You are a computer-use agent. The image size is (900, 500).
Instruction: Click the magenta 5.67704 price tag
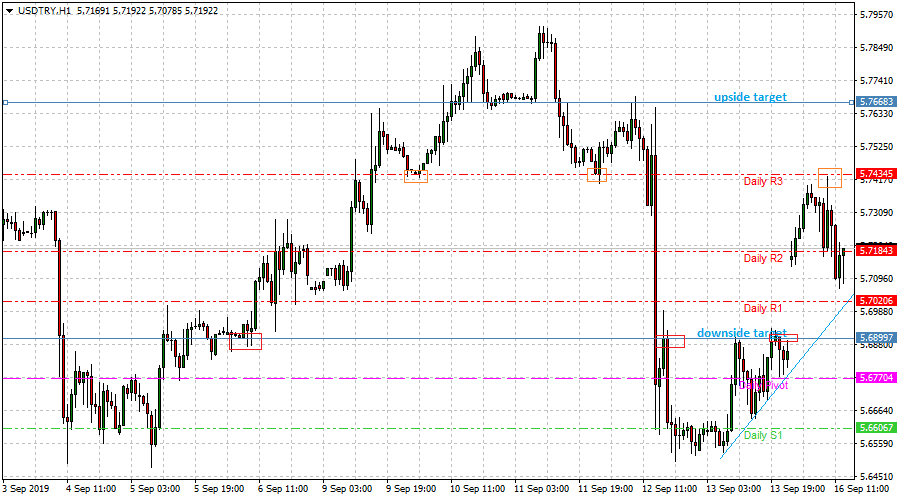point(875,378)
